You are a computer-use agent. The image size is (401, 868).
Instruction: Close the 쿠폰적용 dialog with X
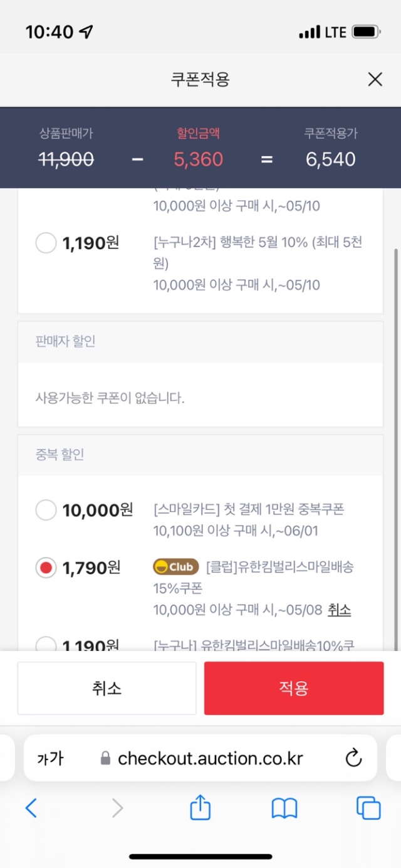[x=375, y=80]
